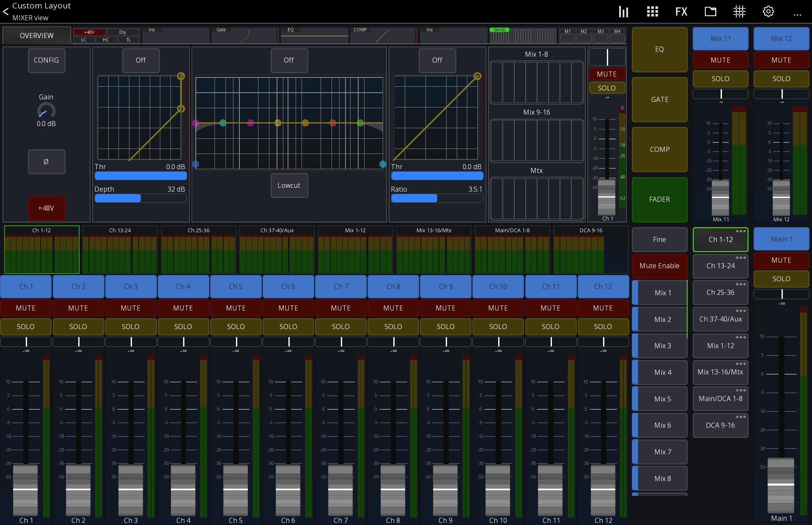Select the cyan high-cut EQ handle
This screenshot has width=812, height=525.
[383, 164]
